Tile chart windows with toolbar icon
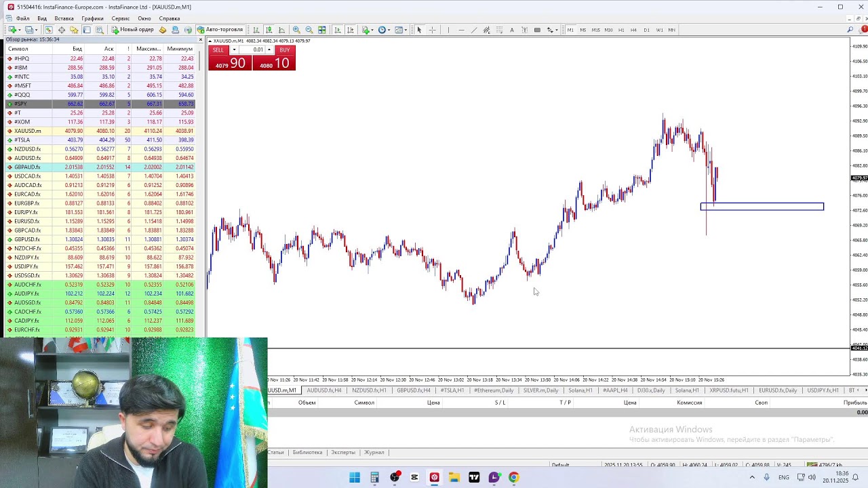Viewport: 868px width, 488px height. tap(322, 30)
